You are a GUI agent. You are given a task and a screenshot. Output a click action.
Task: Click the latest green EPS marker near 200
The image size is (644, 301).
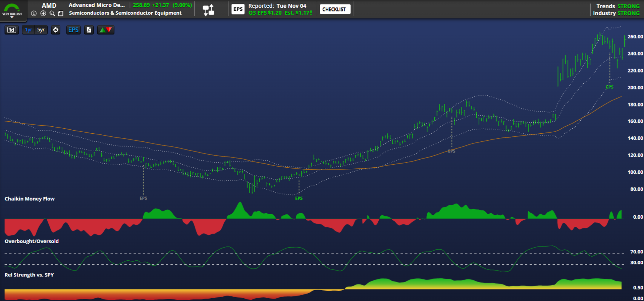click(x=609, y=87)
